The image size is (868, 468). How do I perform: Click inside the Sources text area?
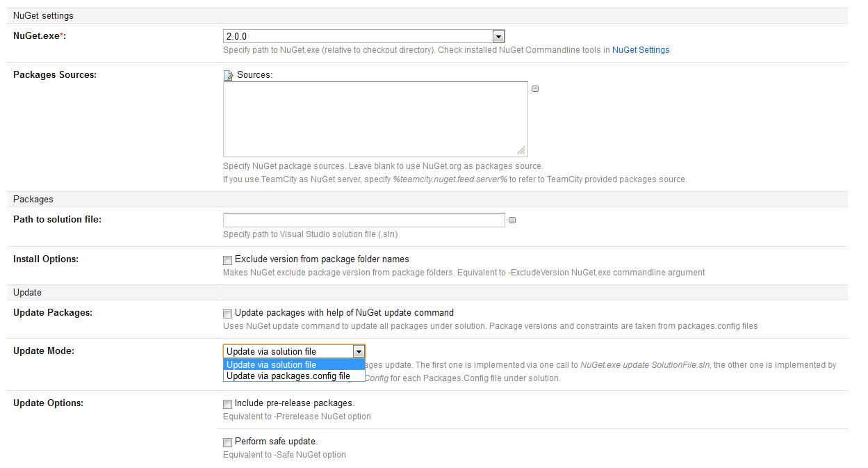point(375,119)
